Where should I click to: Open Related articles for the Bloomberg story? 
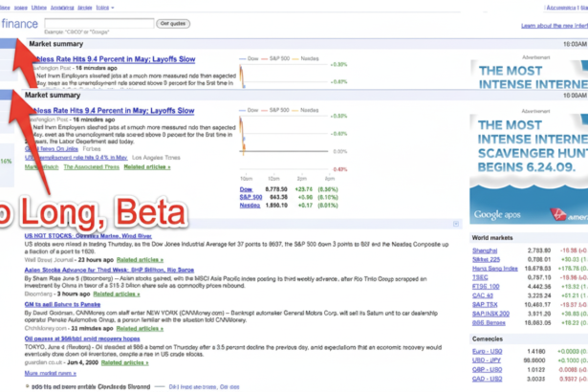(x=117, y=294)
